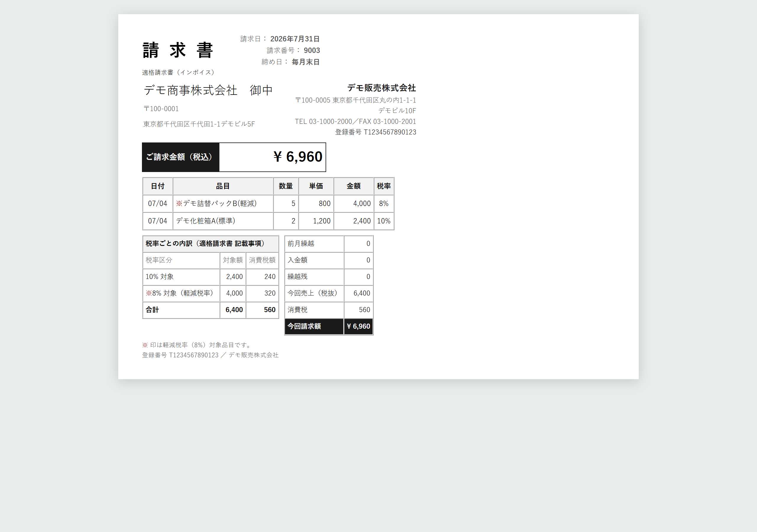The image size is (757, 532).
Task: Click the ※8% 対象（軽減税率） row label
Action: point(181,293)
